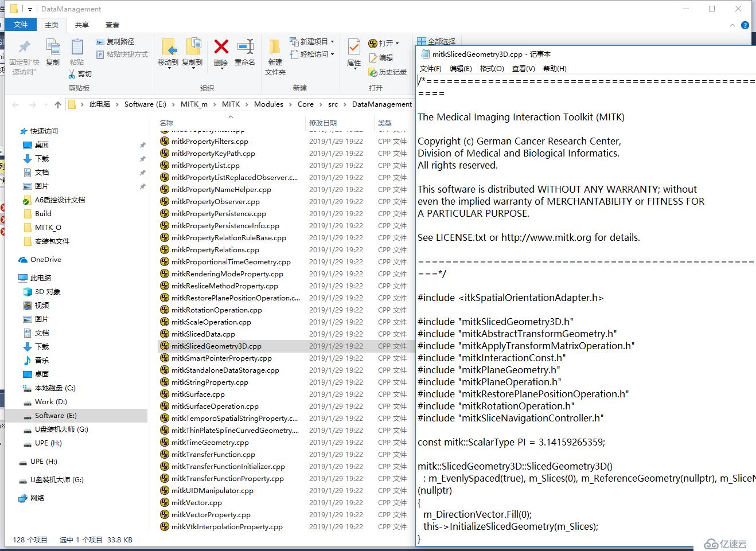Open the 文件 (File) tab in Explorer
The height and width of the screenshot is (551, 756).
click(21, 25)
